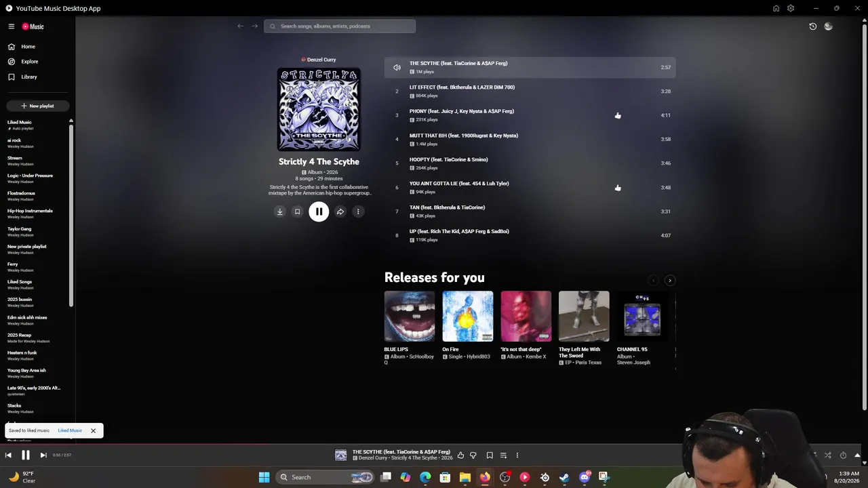Pause playback in the player bar
Viewport: 868px width, 488px height.
(25, 455)
